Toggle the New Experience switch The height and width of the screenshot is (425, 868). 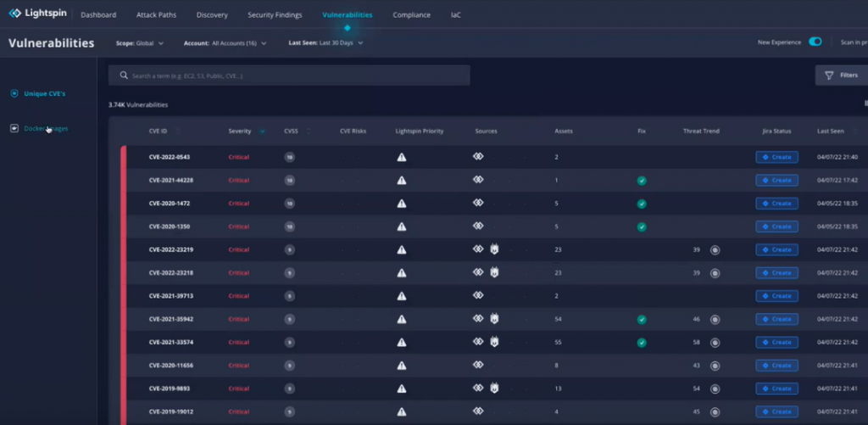[x=815, y=42]
